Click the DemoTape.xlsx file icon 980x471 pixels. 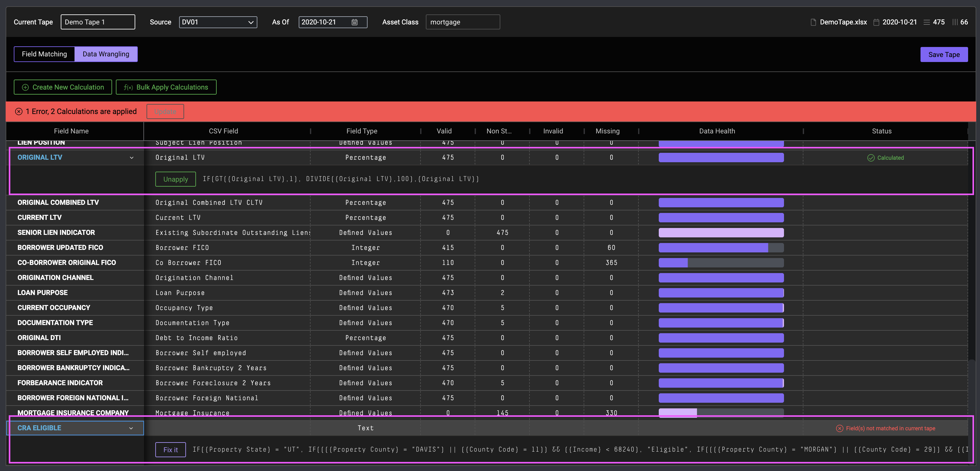[x=813, y=22]
